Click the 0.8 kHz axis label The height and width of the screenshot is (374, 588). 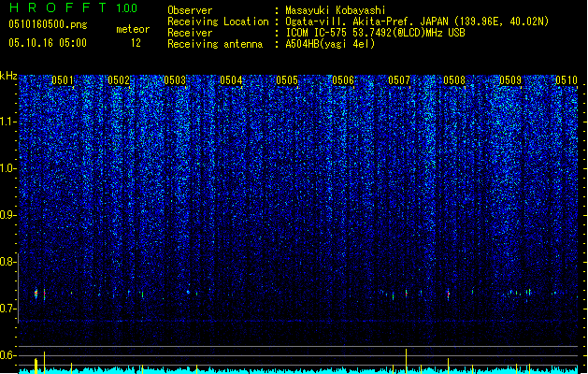coord(7,262)
